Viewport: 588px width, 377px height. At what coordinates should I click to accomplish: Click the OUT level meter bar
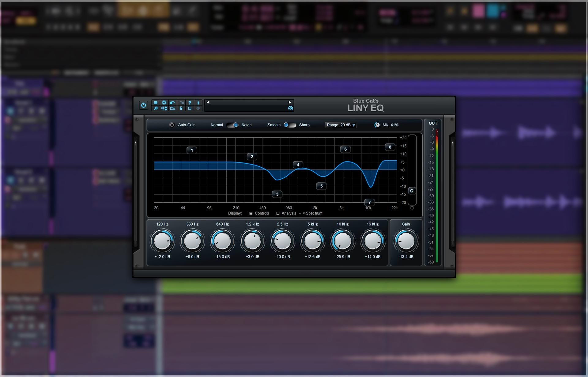(x=437, y=196)
